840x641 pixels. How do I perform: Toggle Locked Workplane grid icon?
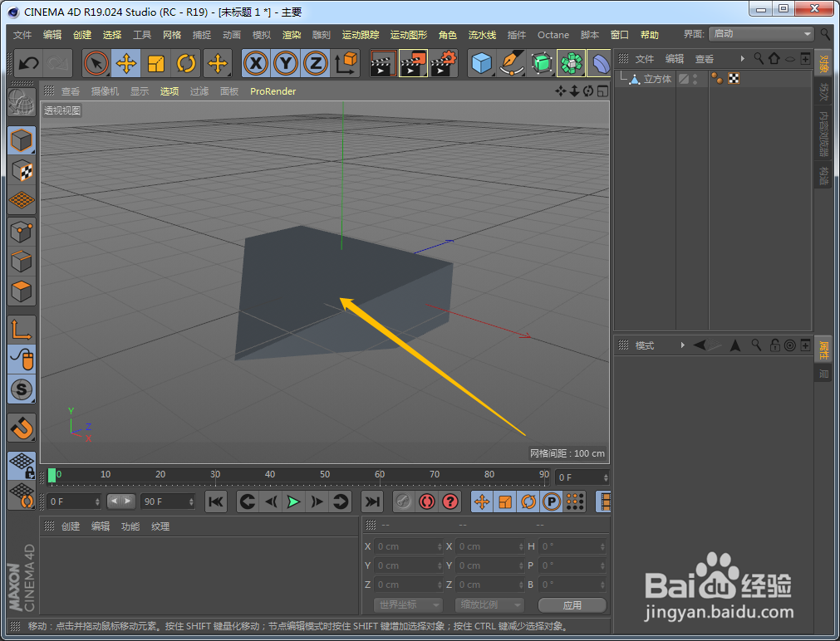click(22, 465)
